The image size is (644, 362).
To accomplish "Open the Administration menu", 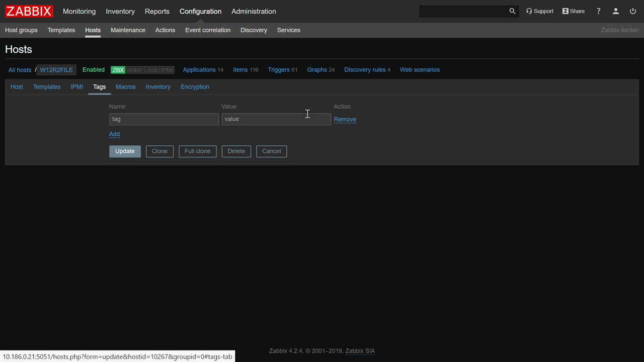I will [x=254, y=11].
